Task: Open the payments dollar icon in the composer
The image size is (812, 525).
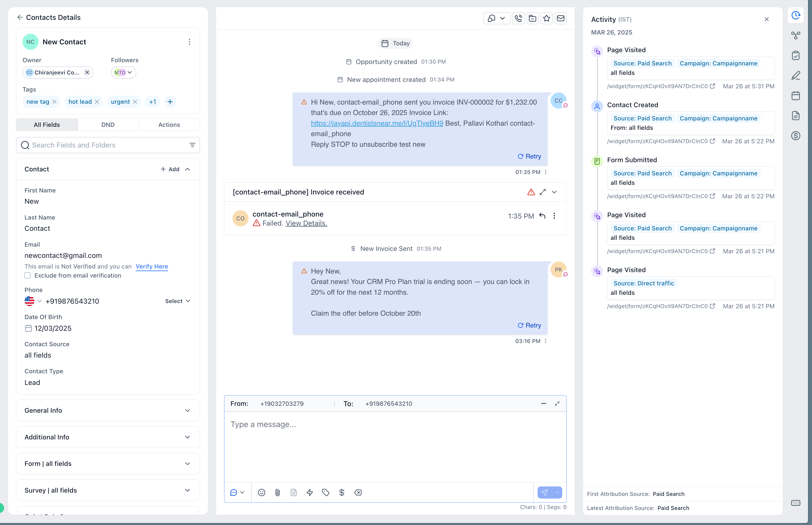Action: (342, 492)
